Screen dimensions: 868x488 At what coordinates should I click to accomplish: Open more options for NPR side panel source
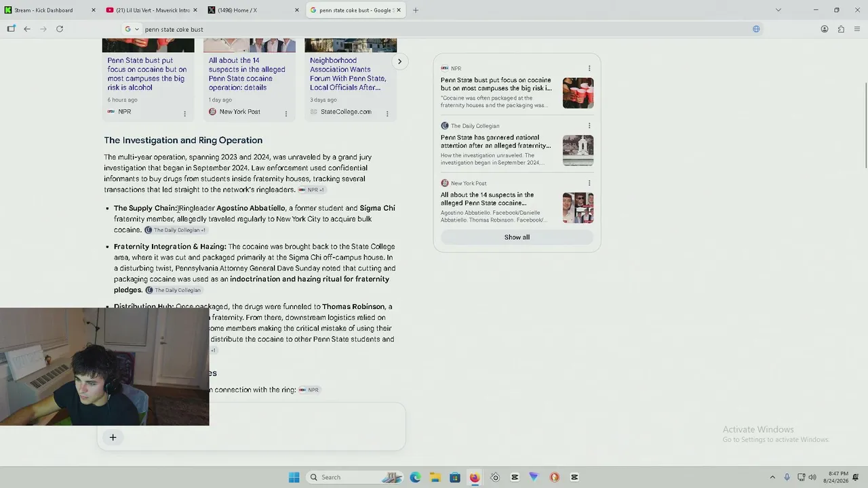pos(589,68)
